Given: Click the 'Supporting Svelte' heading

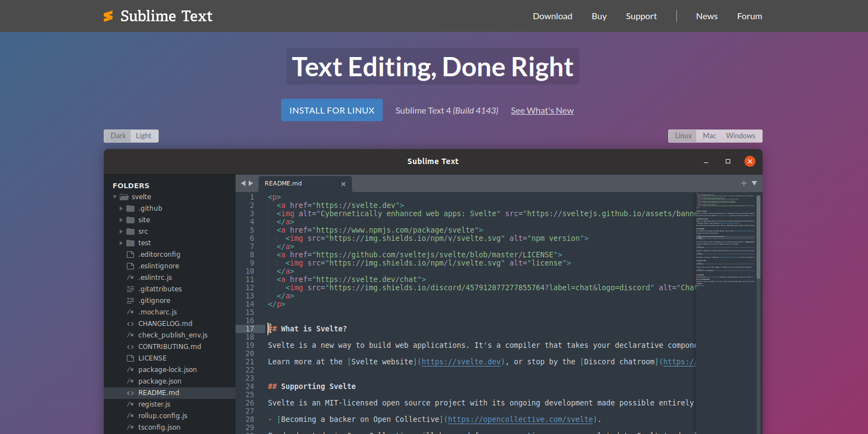Looking at the screenshot, I should click(318, 387).
